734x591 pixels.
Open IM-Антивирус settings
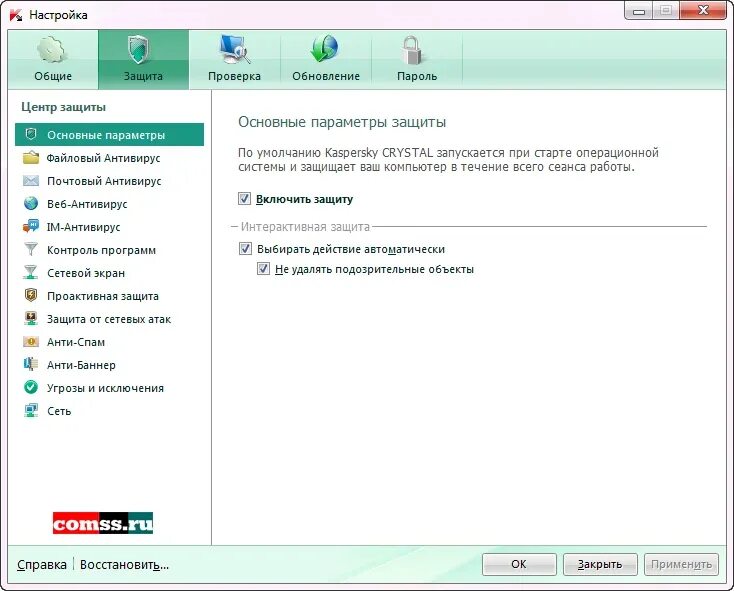110,226
